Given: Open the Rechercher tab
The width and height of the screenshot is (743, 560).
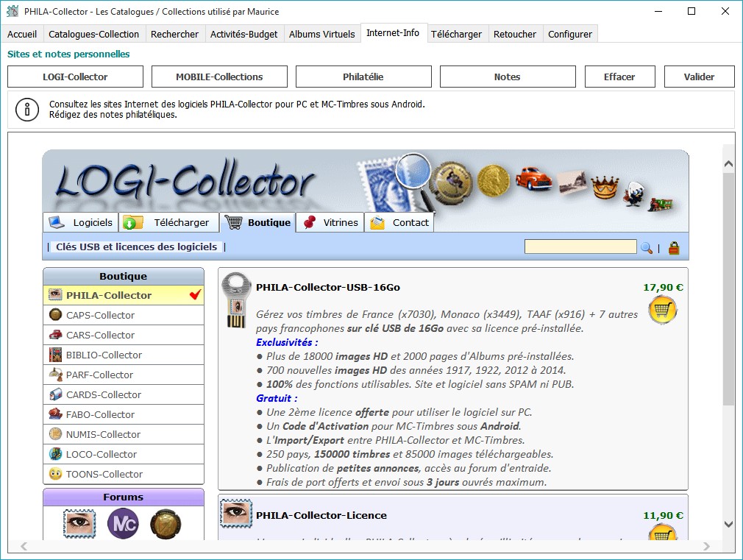Looking at the screenshot, I should pos(174,34).
